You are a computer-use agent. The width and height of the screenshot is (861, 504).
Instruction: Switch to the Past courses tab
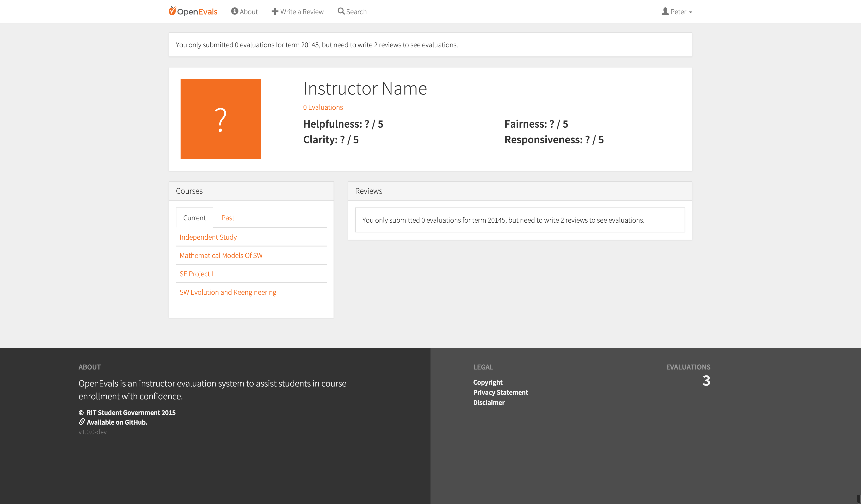coord(228,218)
